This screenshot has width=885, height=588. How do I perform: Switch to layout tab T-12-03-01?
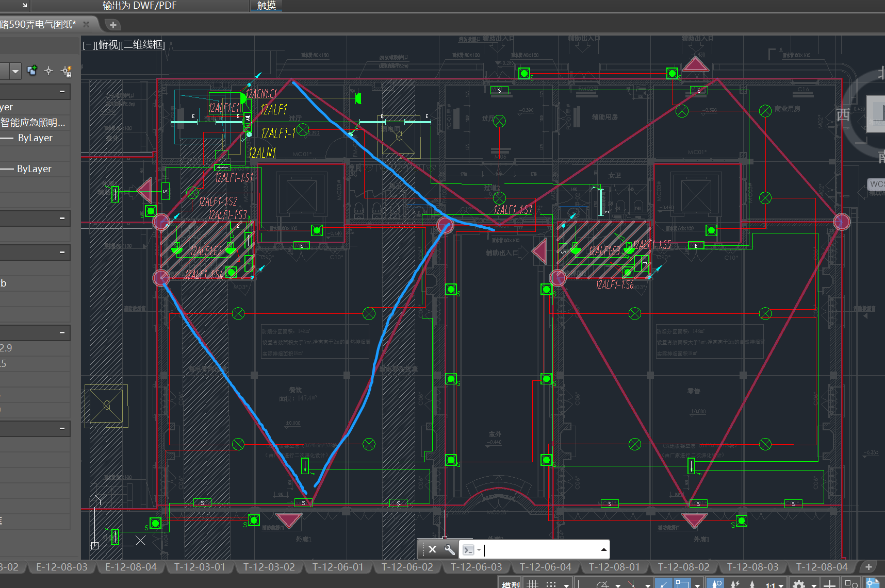(x=200, y=567)
